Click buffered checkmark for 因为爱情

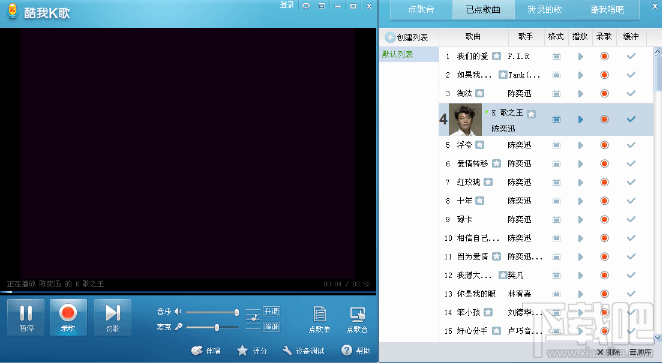click(631, 257)
